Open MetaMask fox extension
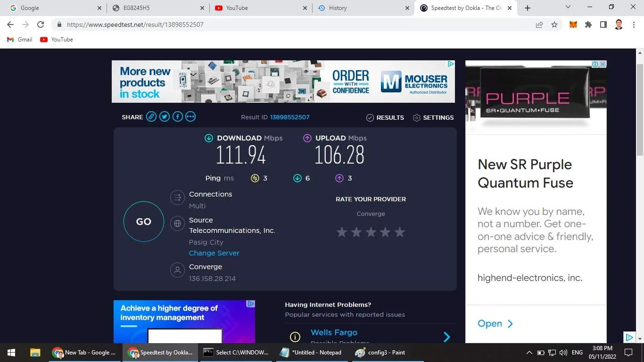Screen dimensions: 644x362 click(x=573, y=25)
